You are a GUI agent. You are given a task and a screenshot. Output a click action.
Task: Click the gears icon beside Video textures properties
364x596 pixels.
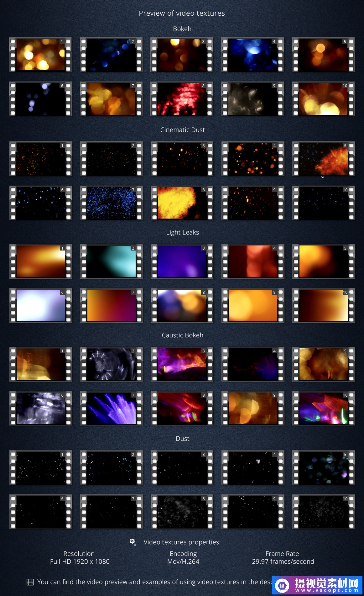[x=133, y=542]
